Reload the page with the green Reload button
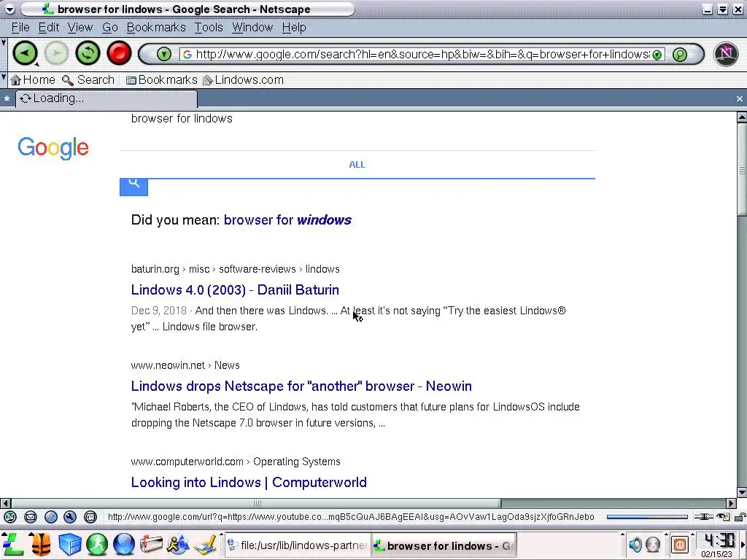747x560 pixels. 88,52
